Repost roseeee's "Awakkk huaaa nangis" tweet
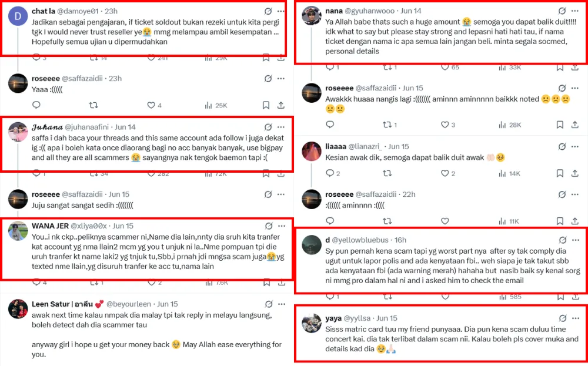This screenshot has height=366, width=588. pos(387,125)
